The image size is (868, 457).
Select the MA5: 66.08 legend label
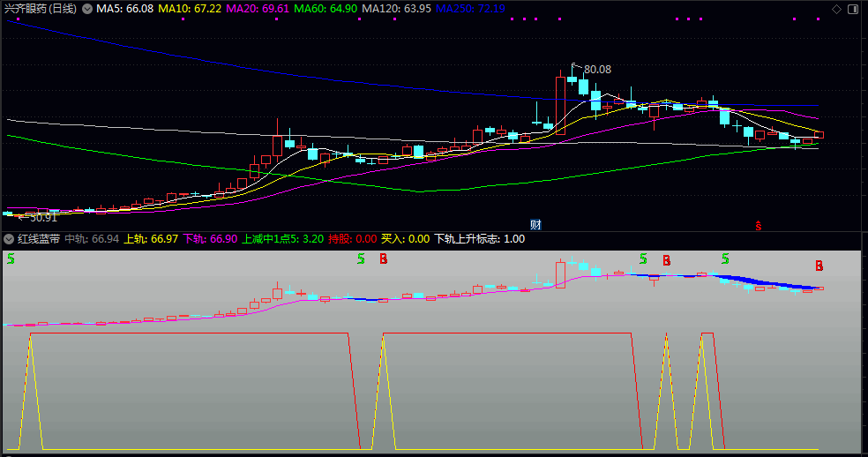(x=124, y=9)
